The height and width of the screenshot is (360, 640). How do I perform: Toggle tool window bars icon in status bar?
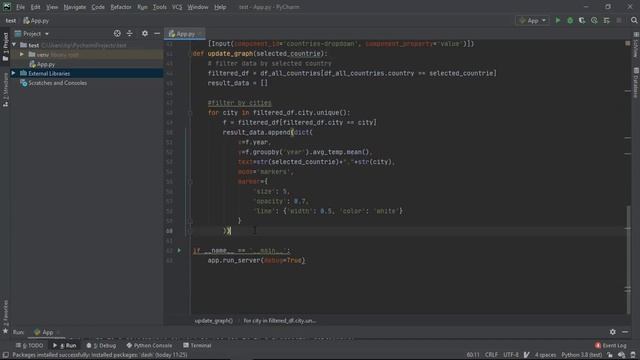click(x=6, y=355)
